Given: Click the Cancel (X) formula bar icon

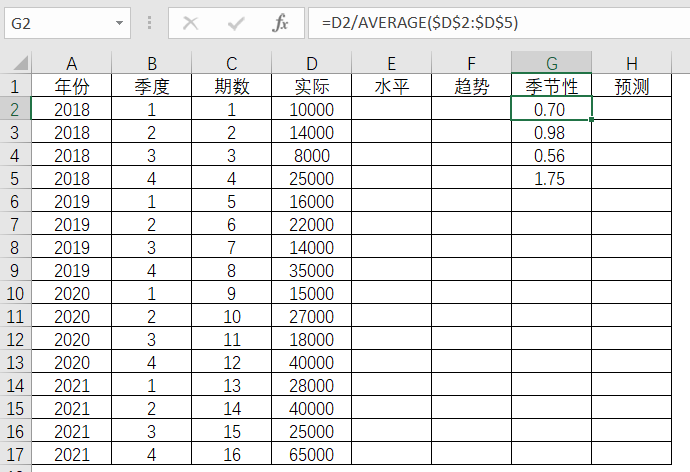Looking at the screenshot, I should (190, 22).
